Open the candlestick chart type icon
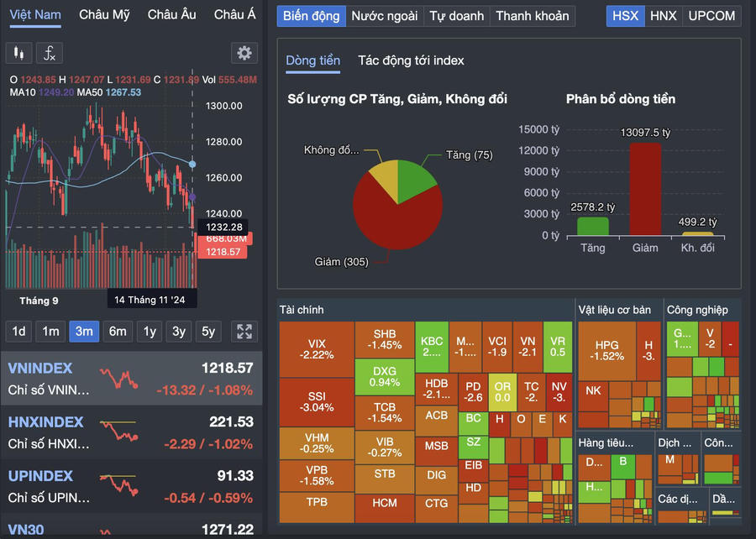Screen dimensions: 756x539 click(x=19, y=54)
